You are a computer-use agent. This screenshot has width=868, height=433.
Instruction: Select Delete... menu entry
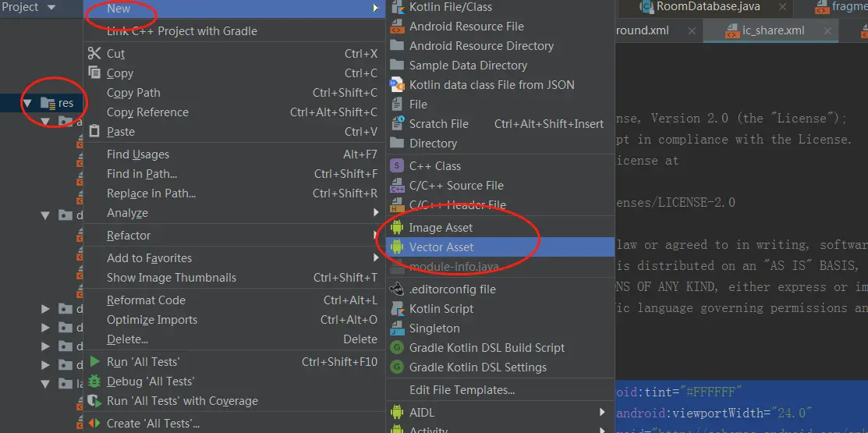[234, 339]
